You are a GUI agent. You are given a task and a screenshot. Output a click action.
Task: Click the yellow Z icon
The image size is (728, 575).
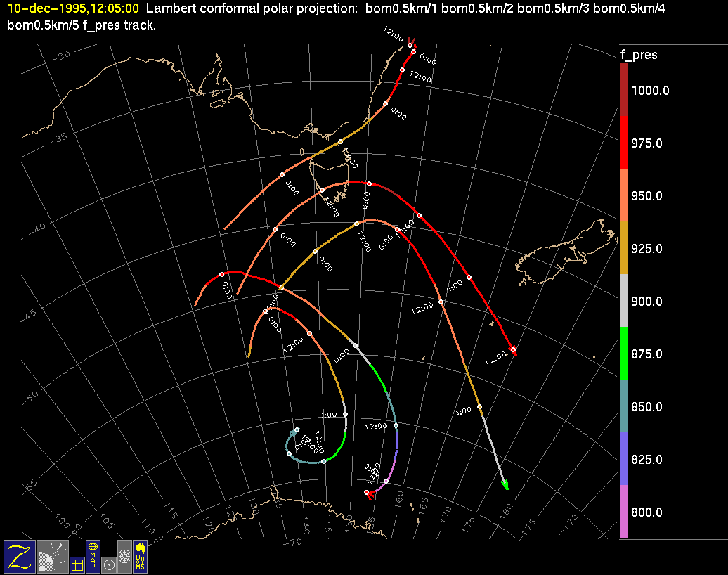click(x=19, y=556)
